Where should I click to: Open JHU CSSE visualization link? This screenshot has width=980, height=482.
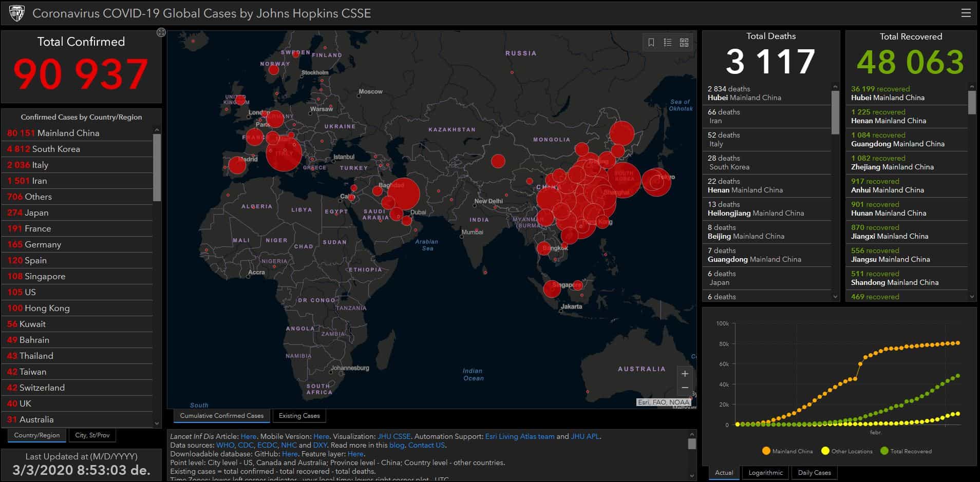[394, 436]
